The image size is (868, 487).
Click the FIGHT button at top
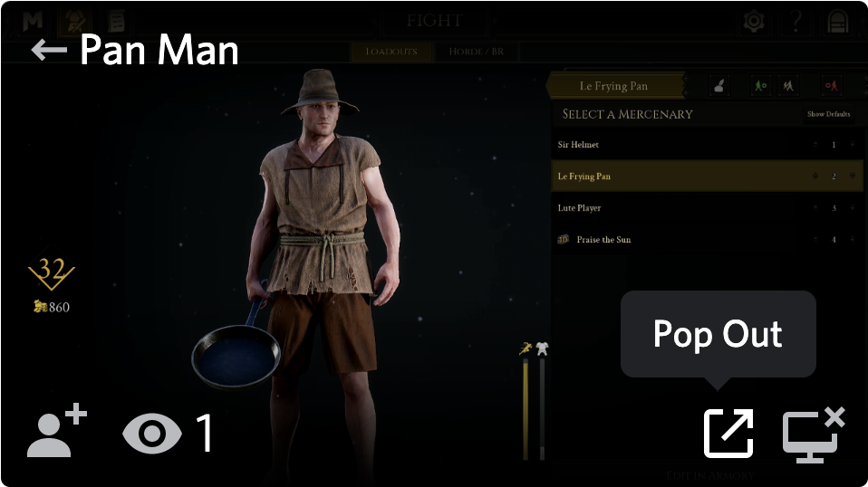pos(433,21)
